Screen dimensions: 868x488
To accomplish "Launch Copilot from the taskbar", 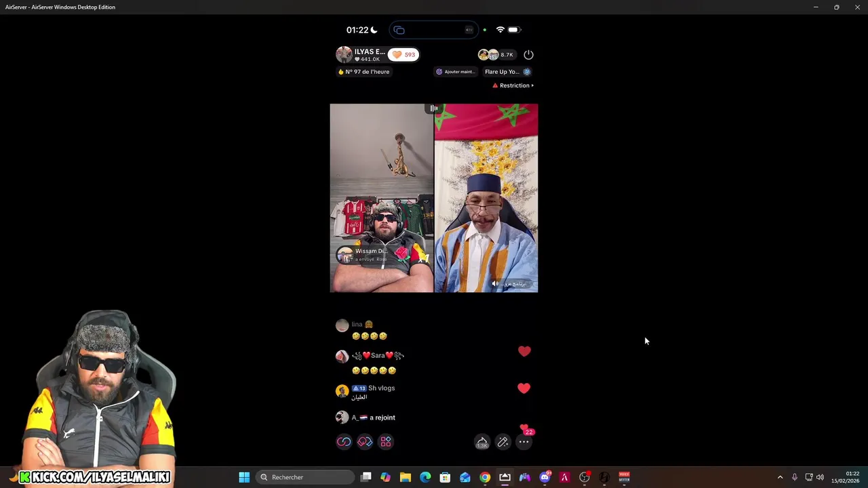I will [x=385, y=477].
